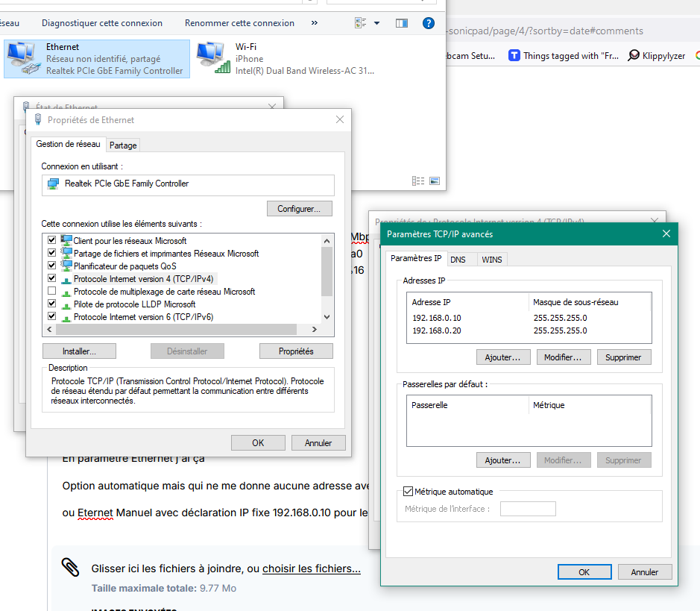Select Protocole Internet version 4 (TCP/IPv4) item
Image resolution: width=700 pixels, height=611 pixels.
(143, 279)
